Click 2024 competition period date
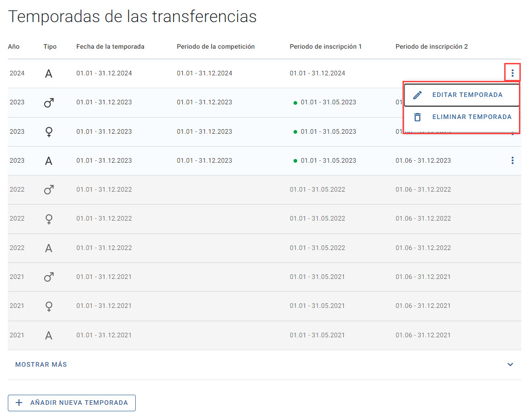The image size is (524, 420). point(204,73)
